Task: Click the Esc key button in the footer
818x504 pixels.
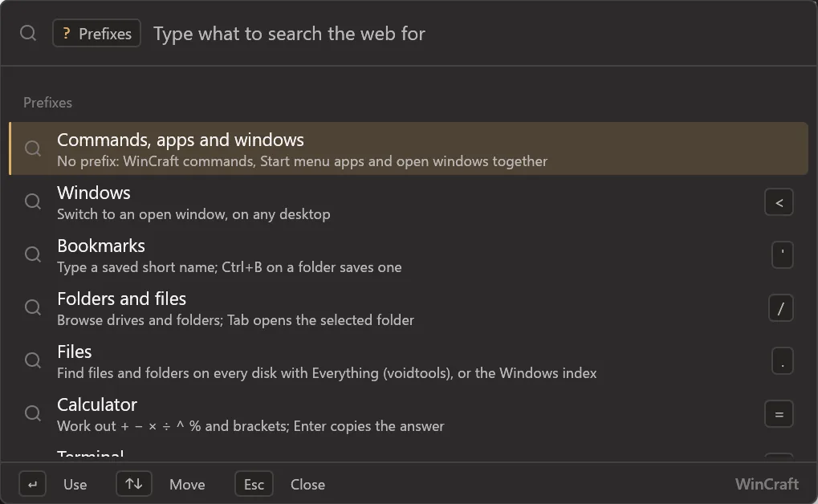Action: 254,484
